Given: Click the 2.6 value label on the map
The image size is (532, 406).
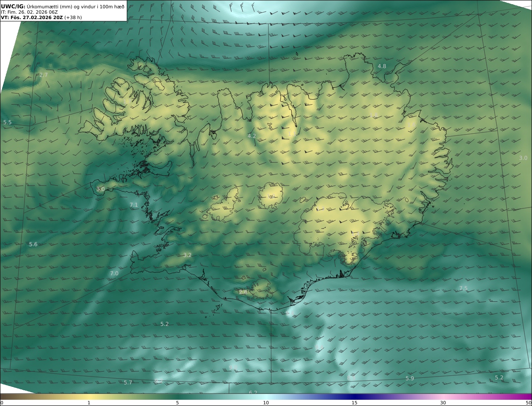Looking at the screenshot, I should (243, 292).
